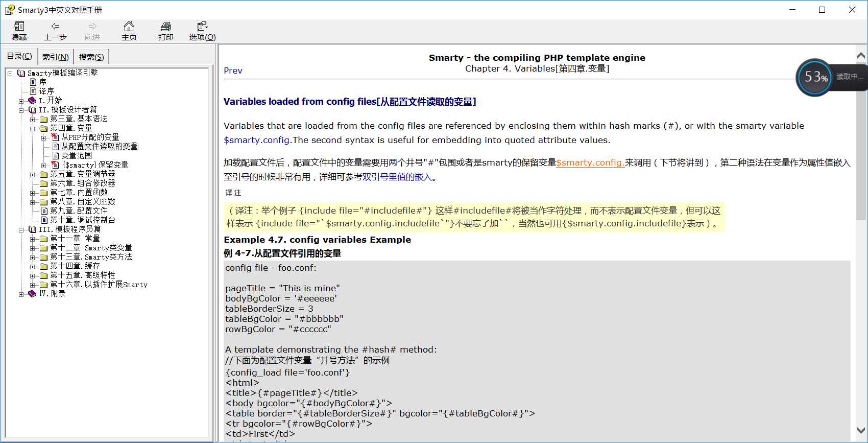Select 第十三章.Smarty类方法 tree item
868x443 pixels.
pos(91,257)
